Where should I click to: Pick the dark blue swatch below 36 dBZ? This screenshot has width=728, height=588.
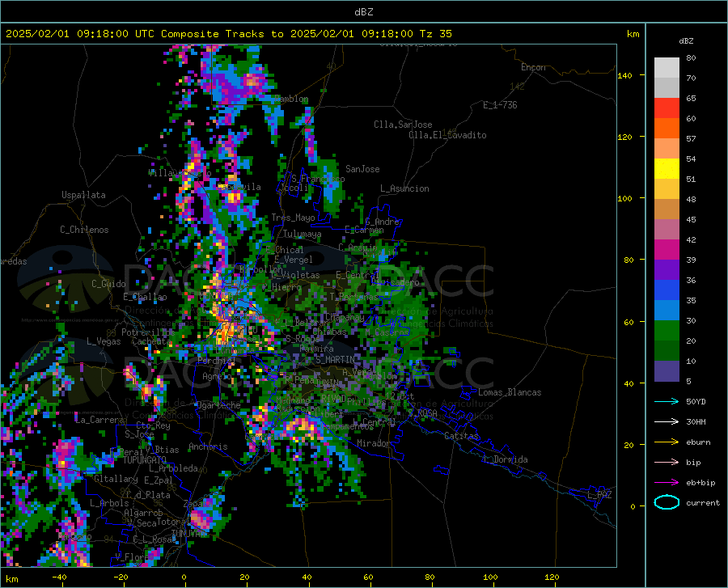pos(667,290)
